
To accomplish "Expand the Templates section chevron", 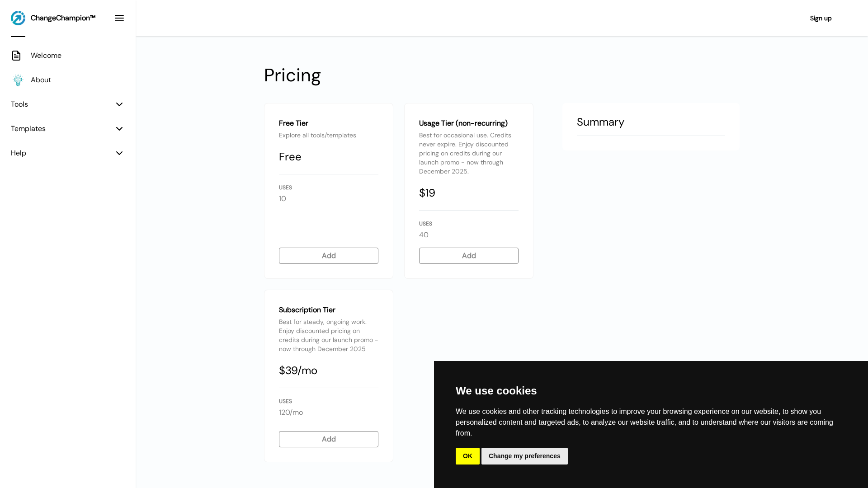I will [x=119, y=129].
